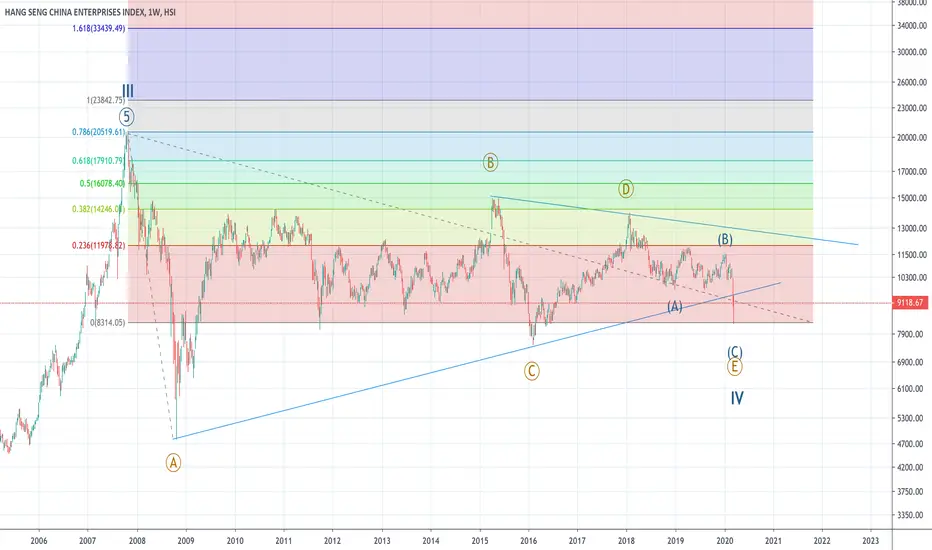Screen dimensions: 932x550
Task: Click the 0(8314.05) Fibonacci base label
Action: [x=108, y=322]
